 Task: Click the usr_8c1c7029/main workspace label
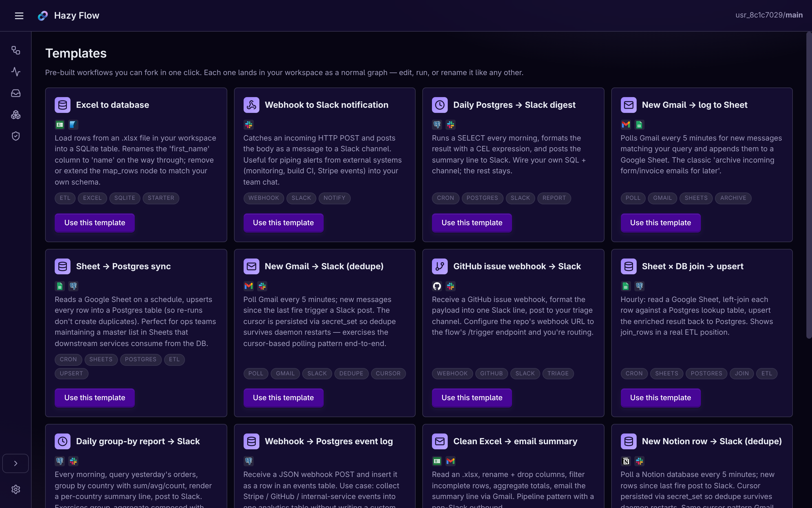[769, 15]
